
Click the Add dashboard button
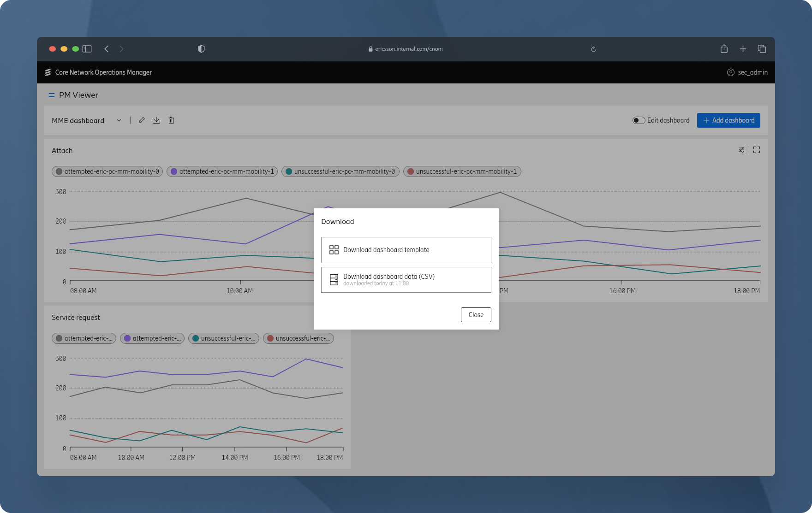coord(728,120)
